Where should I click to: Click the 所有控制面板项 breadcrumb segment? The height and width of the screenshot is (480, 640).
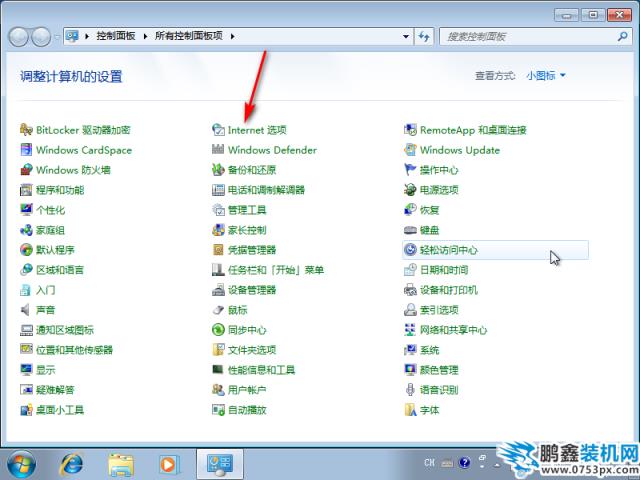click(x=189, y=36)
